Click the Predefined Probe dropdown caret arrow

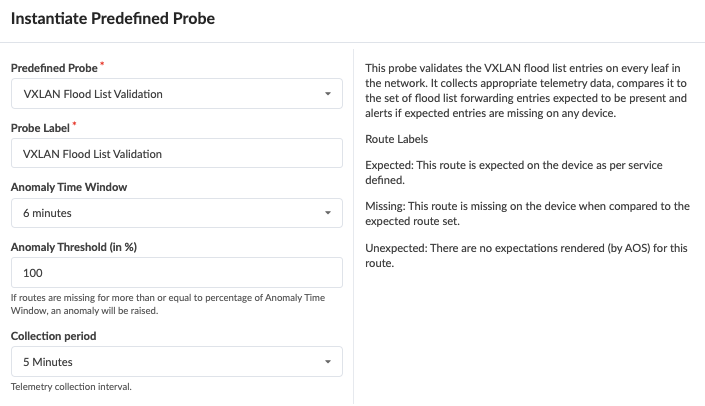[328, 95]
